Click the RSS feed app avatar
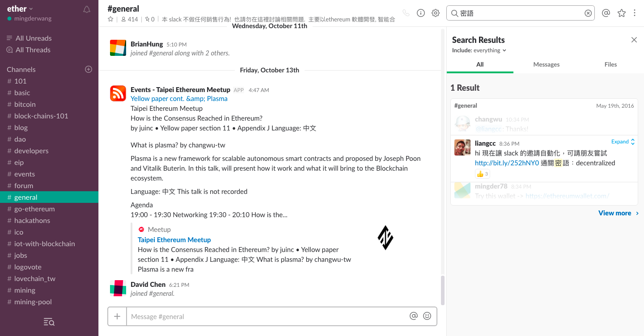The image size is (644, 336). click(x=118, y=93)
